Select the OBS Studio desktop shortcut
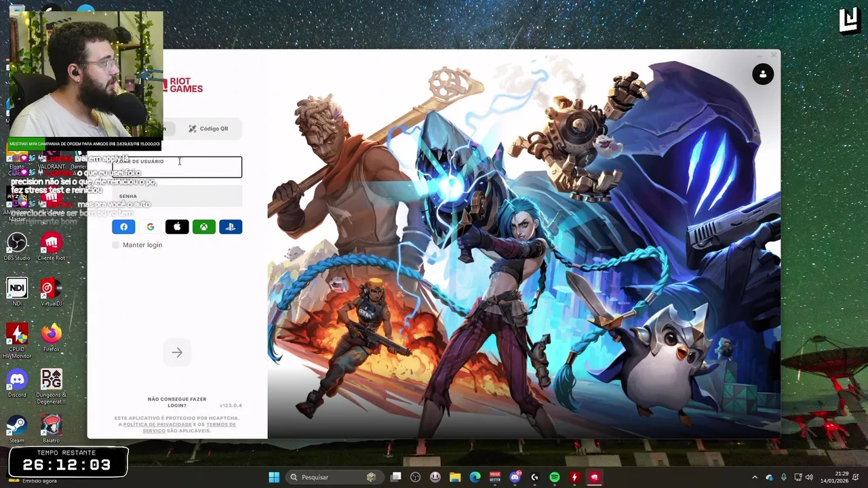Viewport: 868px width, 488px height. (x=17, y=246)
